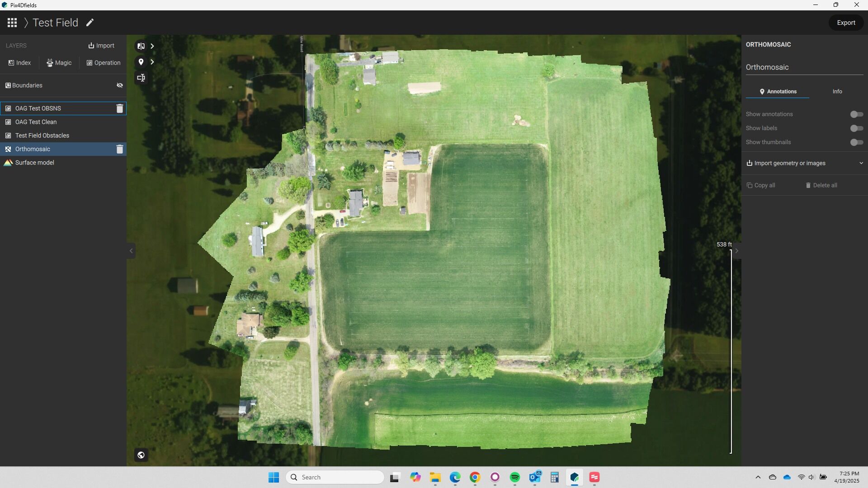The image size is (868, 488).
Task: Turn on the Show labels toggle
Action: (x=856, y=128)
